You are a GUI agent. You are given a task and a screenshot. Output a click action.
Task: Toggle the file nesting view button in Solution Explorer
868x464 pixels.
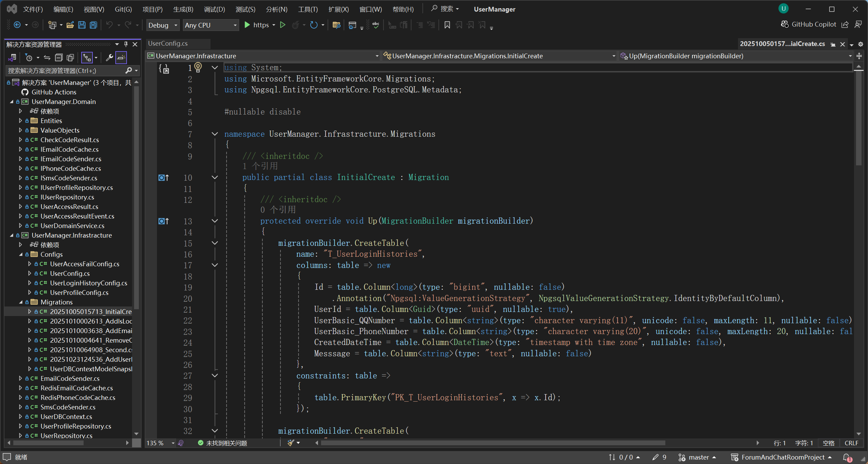[87, 58]
